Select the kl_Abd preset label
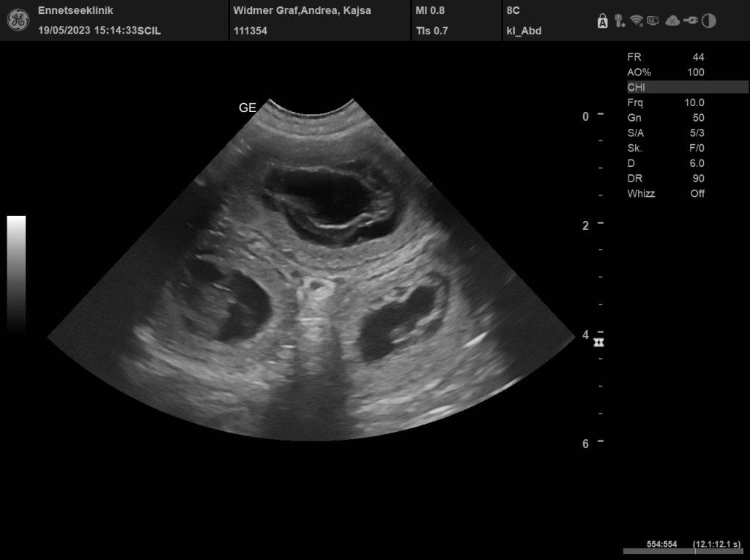 click(524, 31)
